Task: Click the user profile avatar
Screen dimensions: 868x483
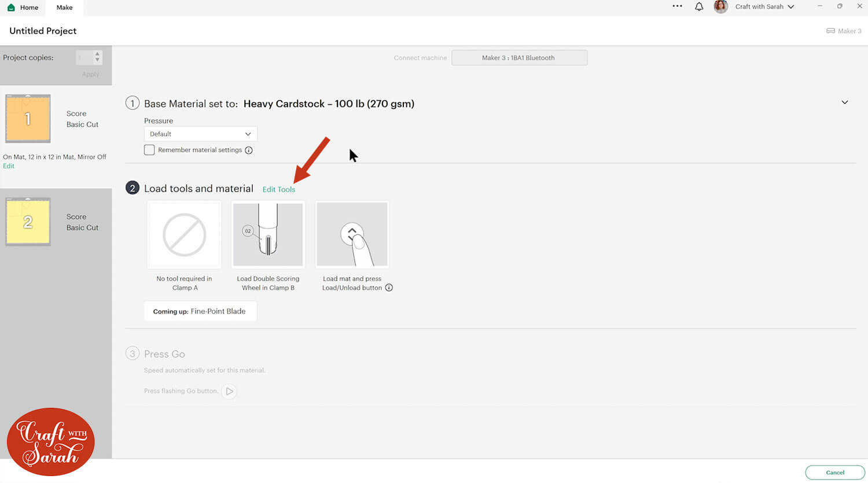Action: (720, 7)
